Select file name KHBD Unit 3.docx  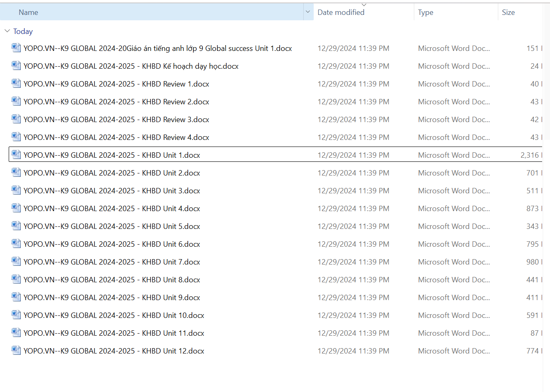[112, 191]
